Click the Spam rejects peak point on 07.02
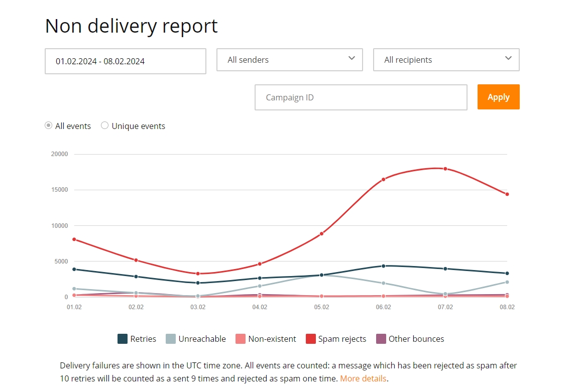The image size is (579, 392). [445, 169]
